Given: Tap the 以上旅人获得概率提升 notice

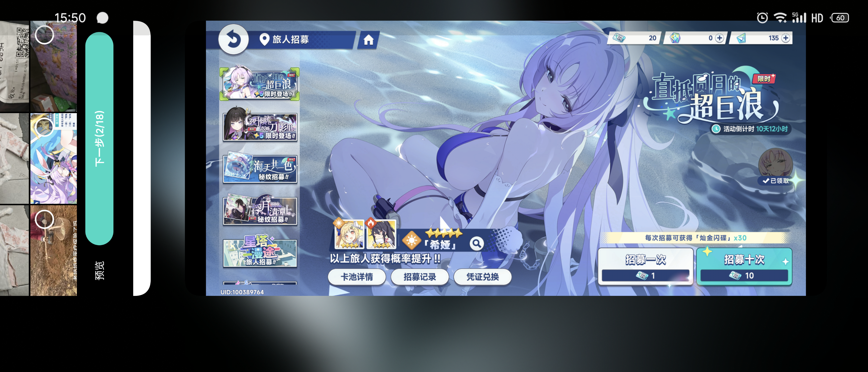Looking at the screenshot, I should pos(385,258).
